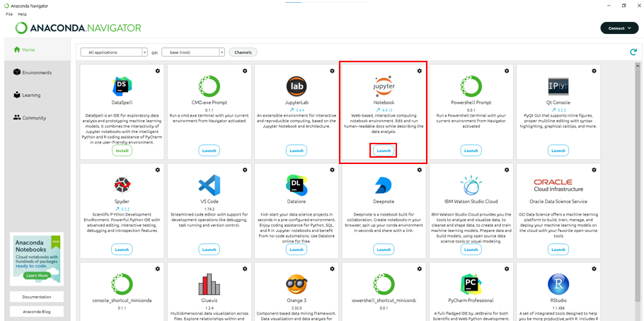Click JupyterLab version 3.4.4 link
This screenshot has height=321, width=644.
(297, 110)
